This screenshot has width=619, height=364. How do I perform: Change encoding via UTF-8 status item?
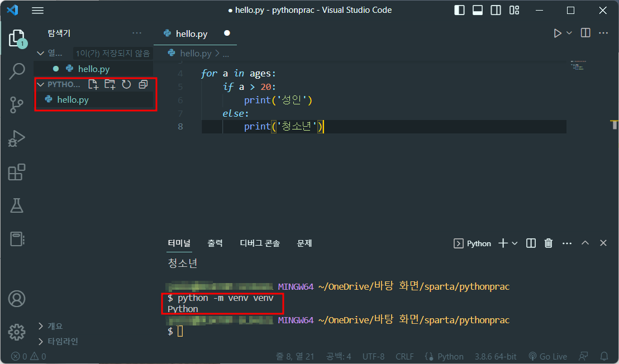(373, 357)
